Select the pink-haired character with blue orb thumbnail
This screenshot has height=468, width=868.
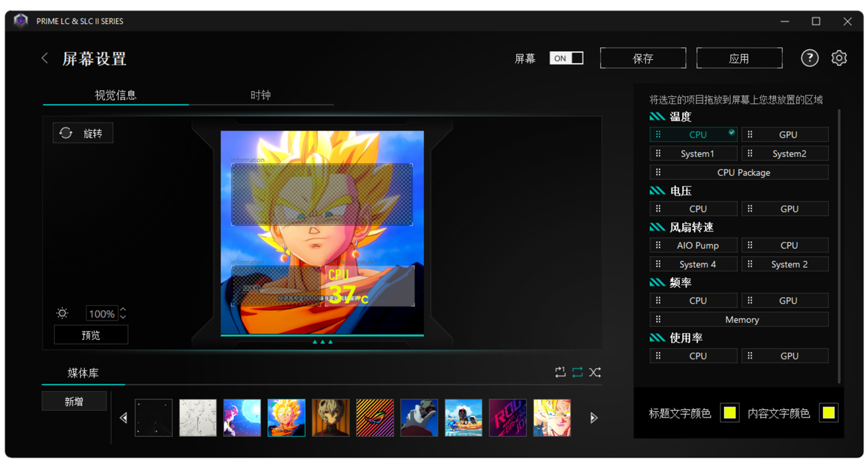242,417
